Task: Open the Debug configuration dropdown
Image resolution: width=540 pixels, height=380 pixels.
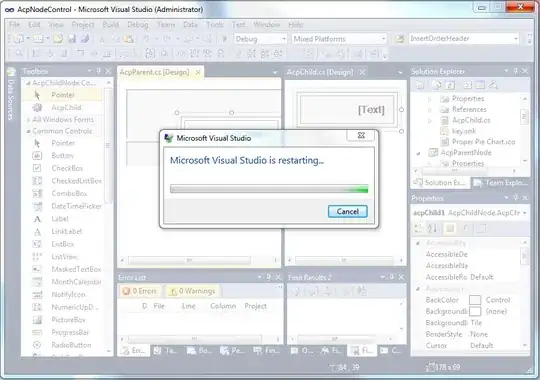Action: click(261, 39)
